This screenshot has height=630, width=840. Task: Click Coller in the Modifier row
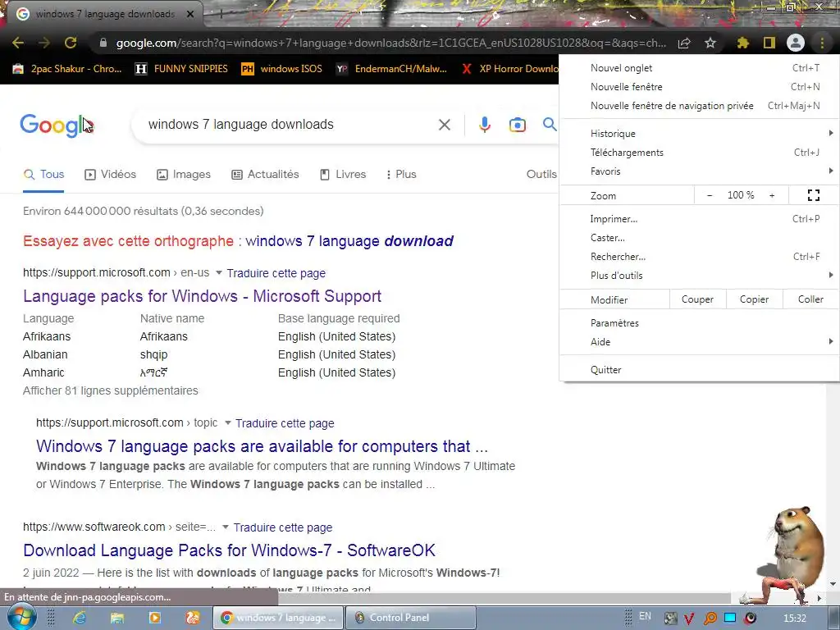click(x=810, y=299)
